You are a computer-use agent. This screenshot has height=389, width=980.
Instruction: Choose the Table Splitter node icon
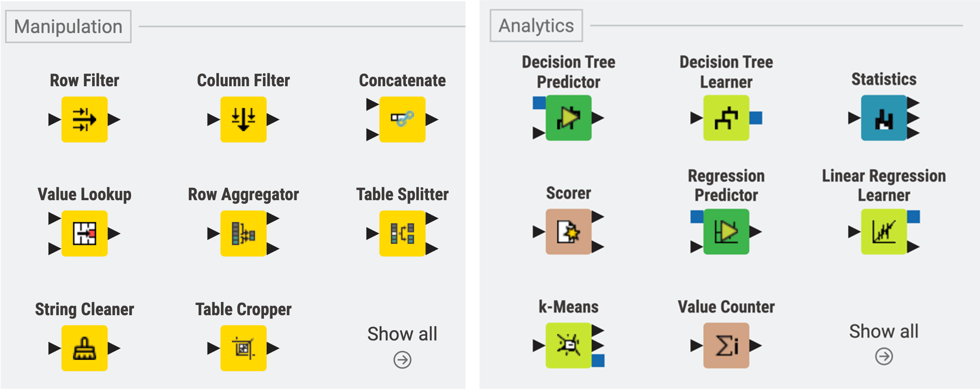pos(402,233)
